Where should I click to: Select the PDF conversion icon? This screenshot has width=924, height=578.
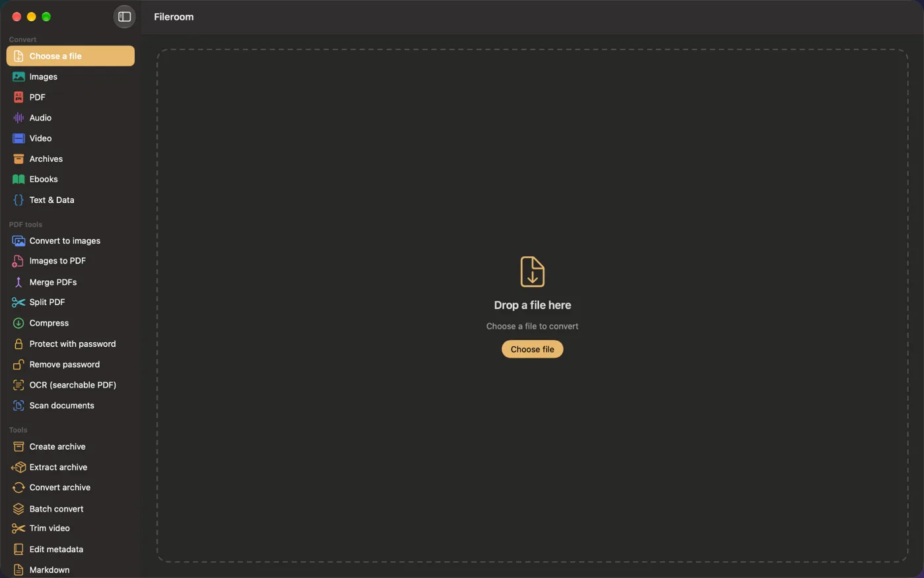pyautogui.click(x=18, y=97)
